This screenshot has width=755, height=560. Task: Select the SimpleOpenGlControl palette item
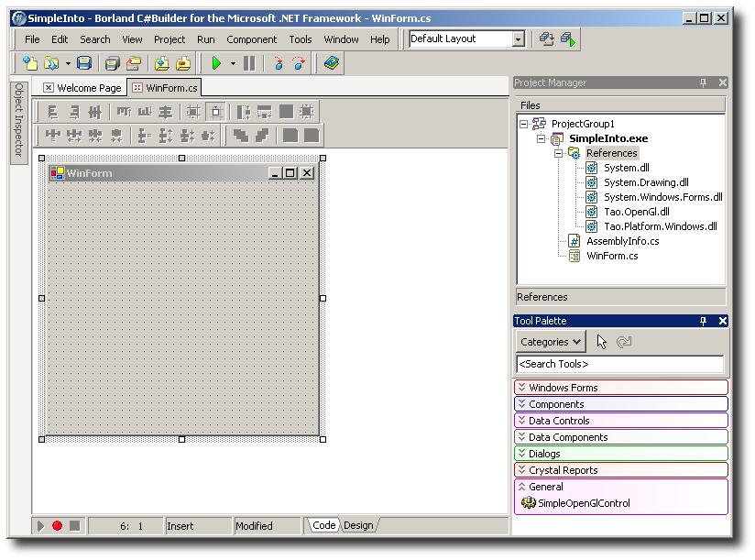575,503
